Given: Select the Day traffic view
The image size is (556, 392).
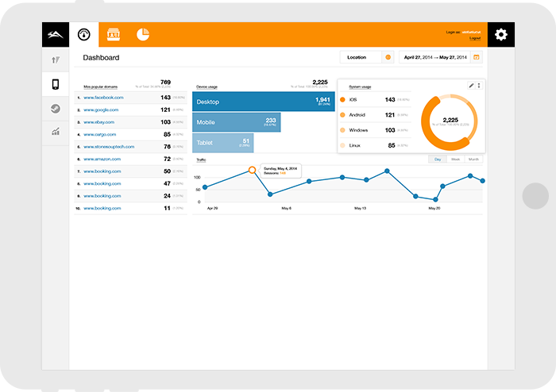Looking at the screenshot, I should 438,159.
